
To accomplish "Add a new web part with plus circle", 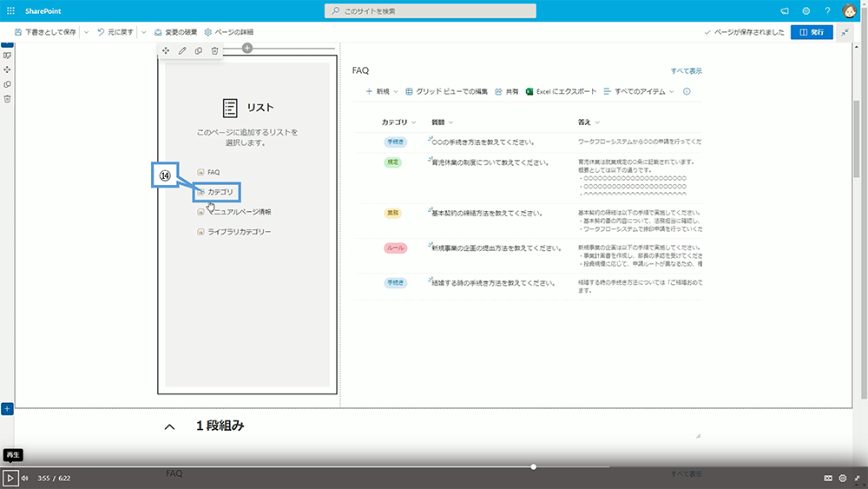I will point(247,48).
